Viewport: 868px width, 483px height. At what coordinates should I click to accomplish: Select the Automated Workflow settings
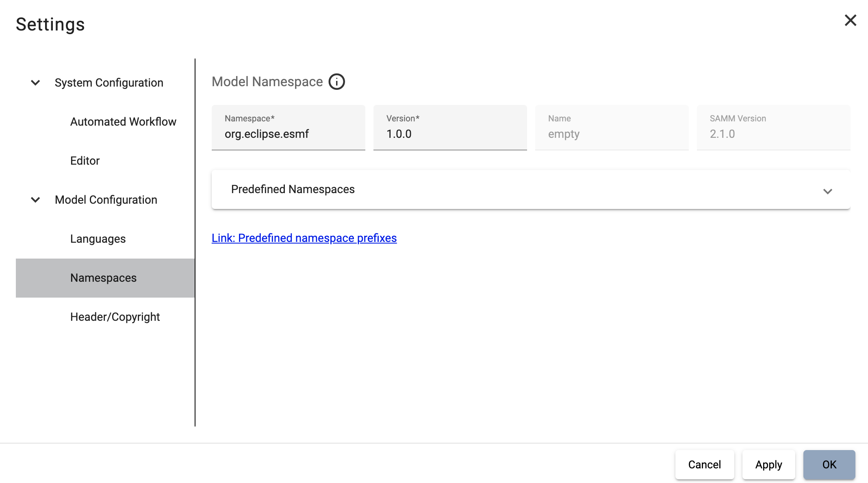pos(122,121)
